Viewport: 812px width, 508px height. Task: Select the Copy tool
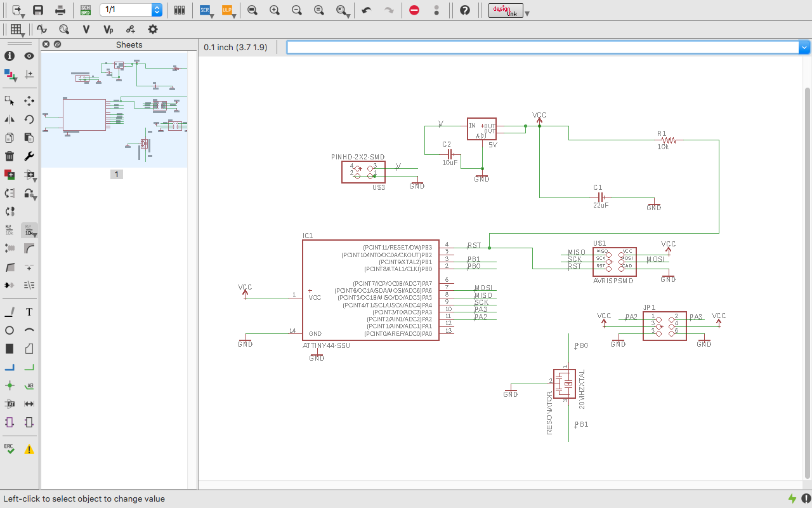(10, 137)
